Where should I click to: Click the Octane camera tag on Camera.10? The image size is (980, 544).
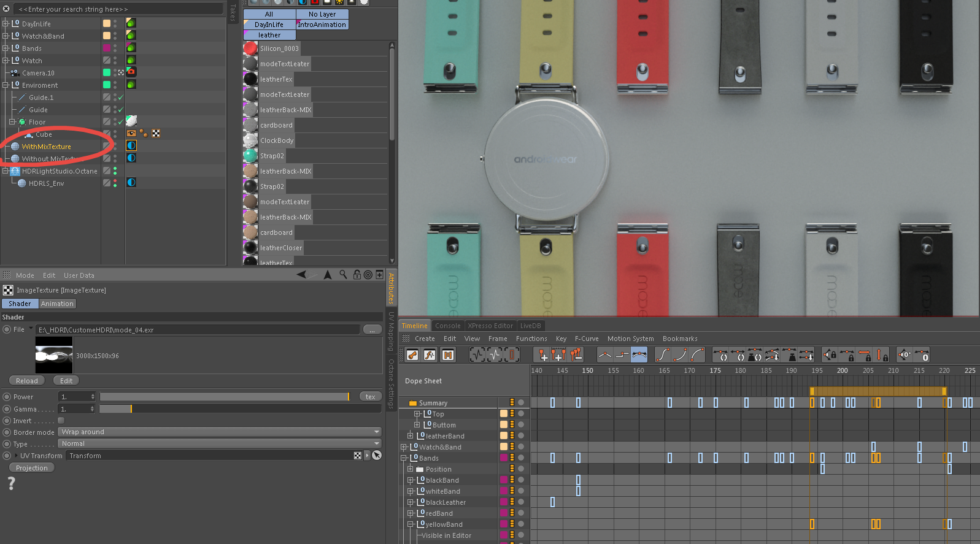tap(131, 72)
